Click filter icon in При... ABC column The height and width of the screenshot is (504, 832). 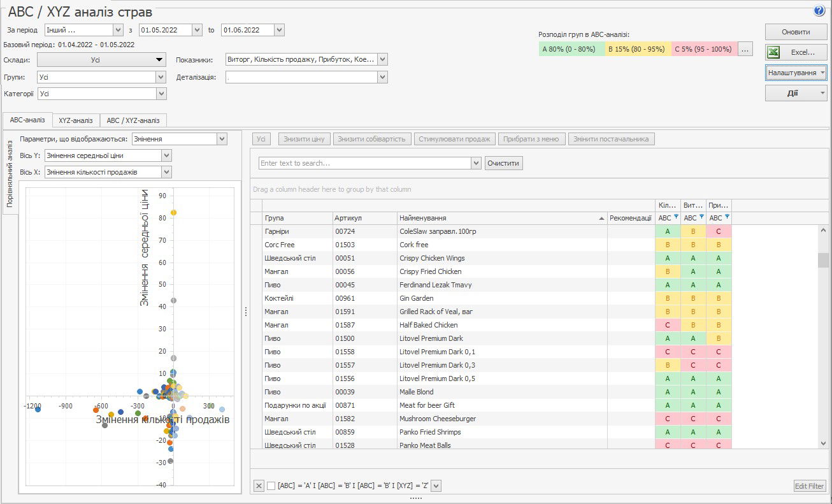pyautogui.click(x=726, y=218)
